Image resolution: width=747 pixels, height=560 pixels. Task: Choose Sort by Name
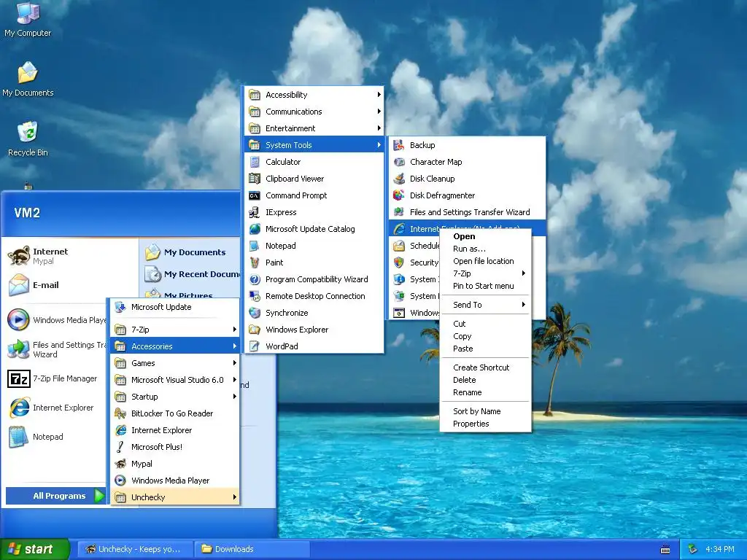tap(485, 411)
